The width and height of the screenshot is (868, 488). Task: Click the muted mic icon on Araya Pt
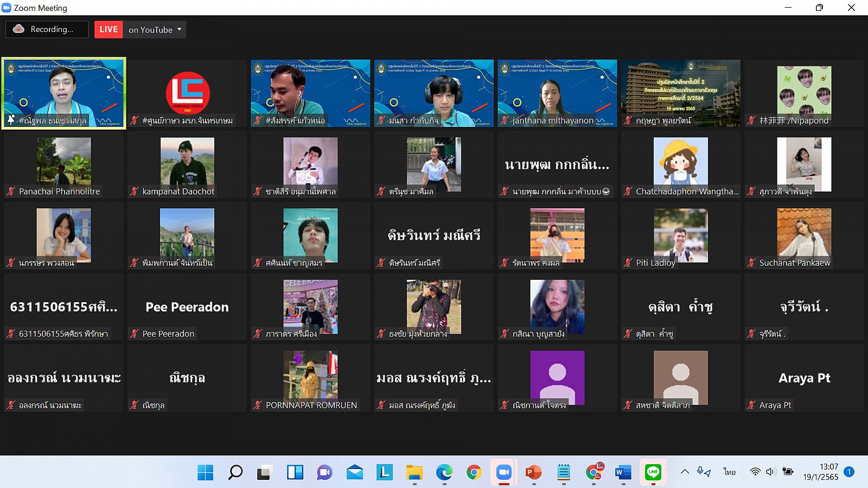(751, 405)
